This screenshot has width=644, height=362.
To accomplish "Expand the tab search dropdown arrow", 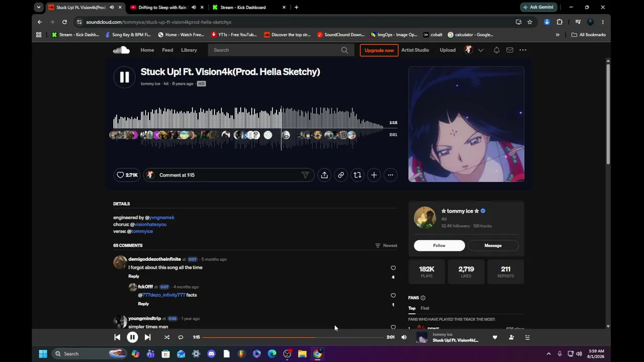I will pos(39,8).
